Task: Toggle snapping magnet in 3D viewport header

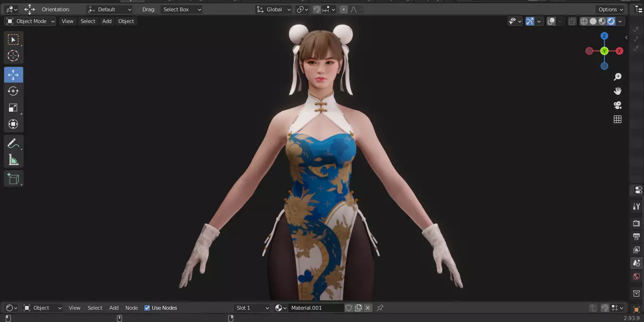Action: pos(317,9)
